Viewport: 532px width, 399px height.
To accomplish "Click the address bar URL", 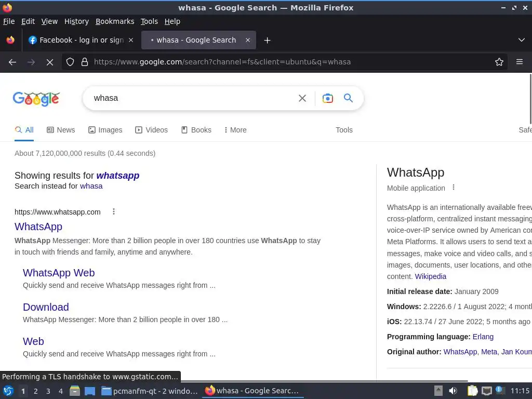I will click(222, 62).
